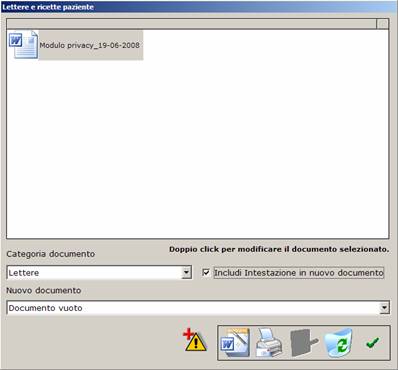Click the document list column header bar
Viewport: 398px width, 370px height.
(x=192, y=24)
